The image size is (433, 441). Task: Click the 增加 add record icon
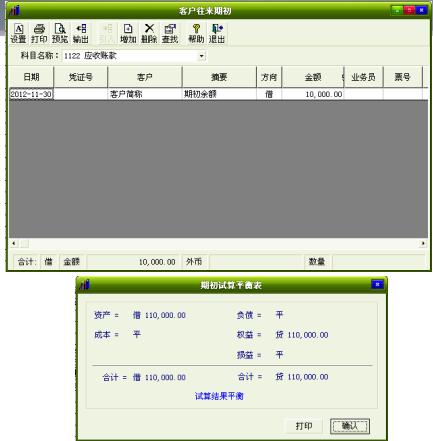pyautogui.click(x=128, y=34)
